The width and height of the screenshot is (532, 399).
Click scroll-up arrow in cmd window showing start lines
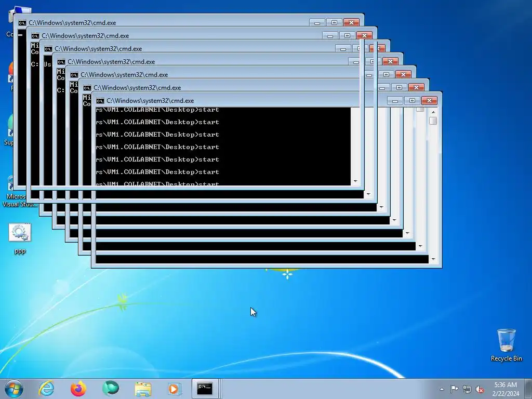pyautogui.click(x=433, y=112)
